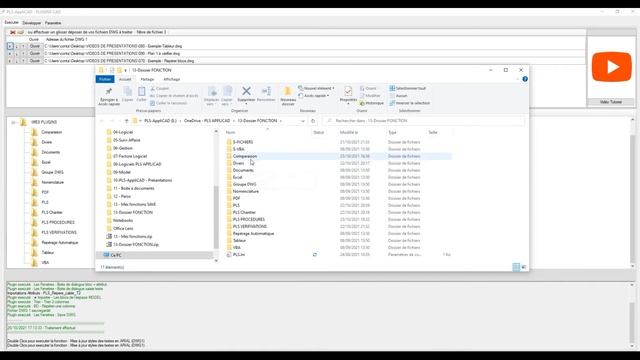Click the up-arrow navigation icon in Explorer
Screen dimensions: 640x360
pyautogui.click(x=127, y=121)
